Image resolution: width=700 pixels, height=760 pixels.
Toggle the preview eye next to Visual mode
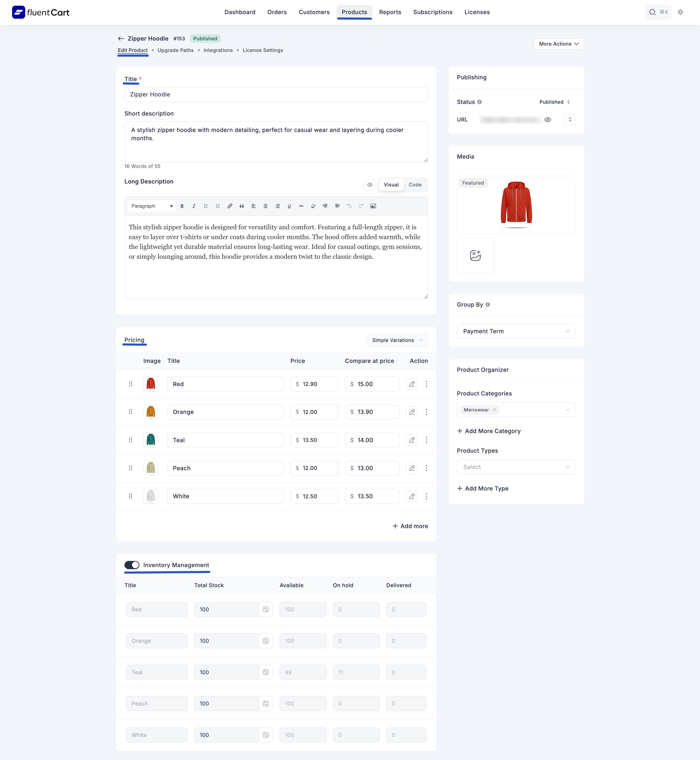click(370, 185)
